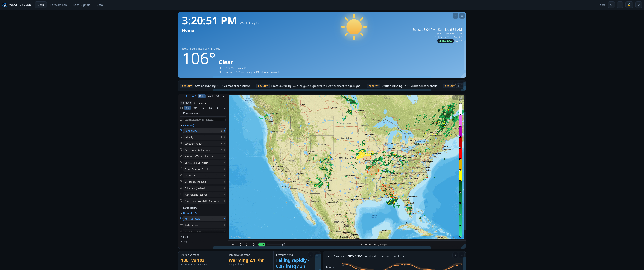Select the Max hail size radio icon
The height and width of the screenshot is (270, 644).
[x=181, y=194]
